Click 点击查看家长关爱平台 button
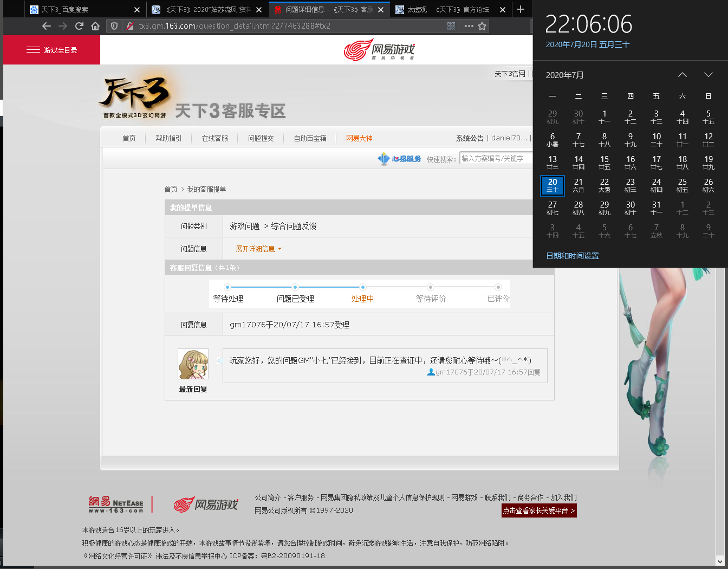Image resolution: width=728 pixels, height=569 pixels. (x=539, y=510)
